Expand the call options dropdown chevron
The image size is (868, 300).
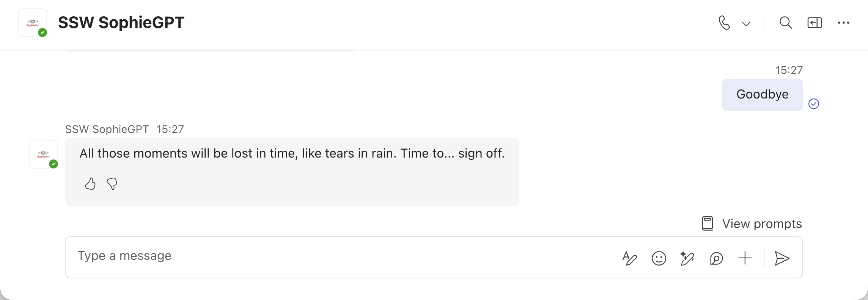point(746,24)
